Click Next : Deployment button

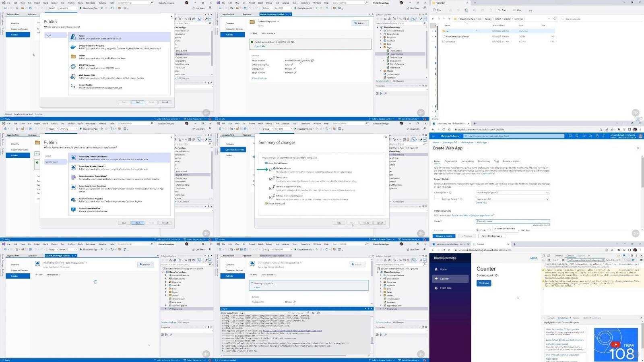[x=492, y=236]
